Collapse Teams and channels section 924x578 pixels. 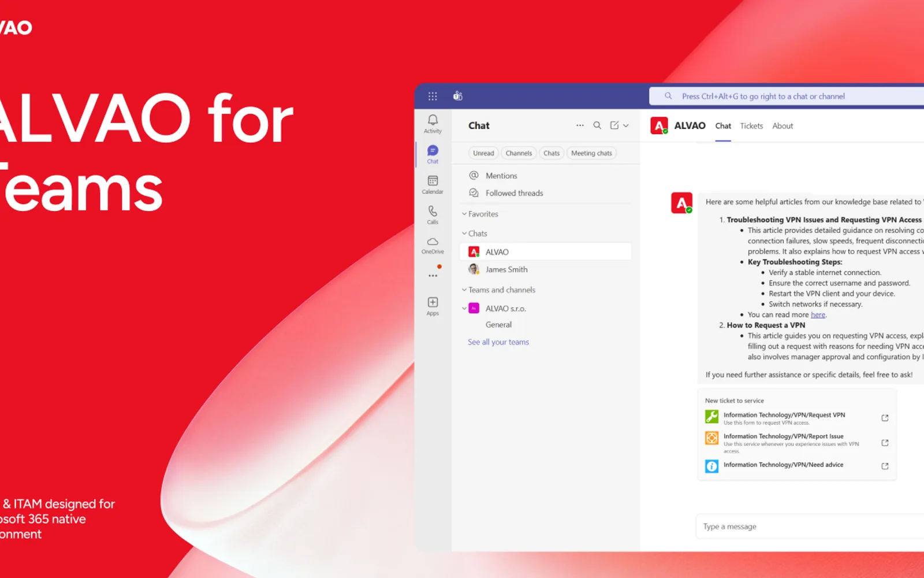click(464, 290)
